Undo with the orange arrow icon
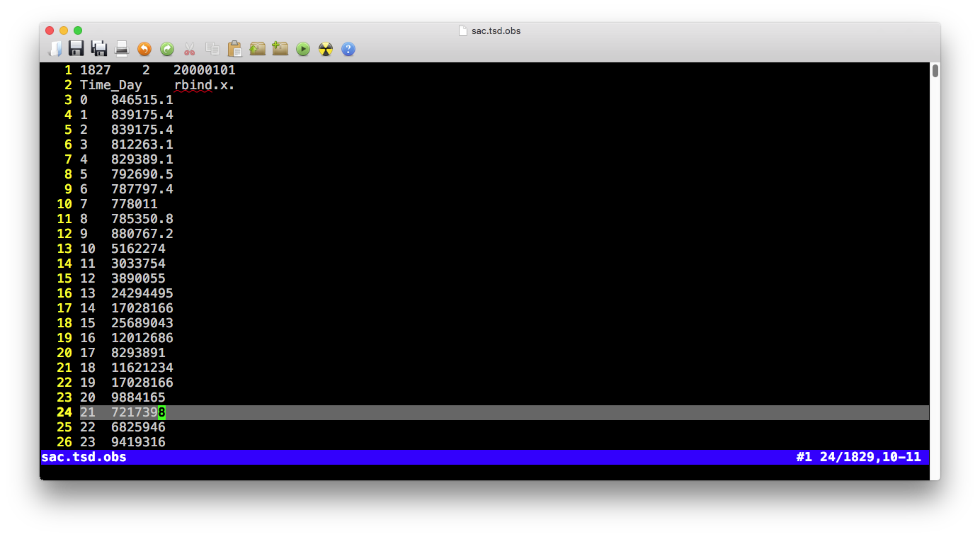Screen dimensions: 980x537 tap(144, 49)
